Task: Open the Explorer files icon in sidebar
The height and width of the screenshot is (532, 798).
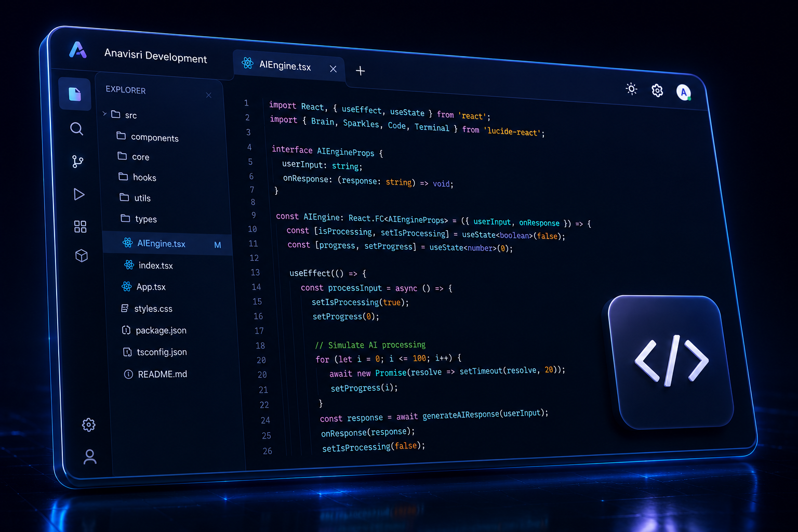Action: 75,94
